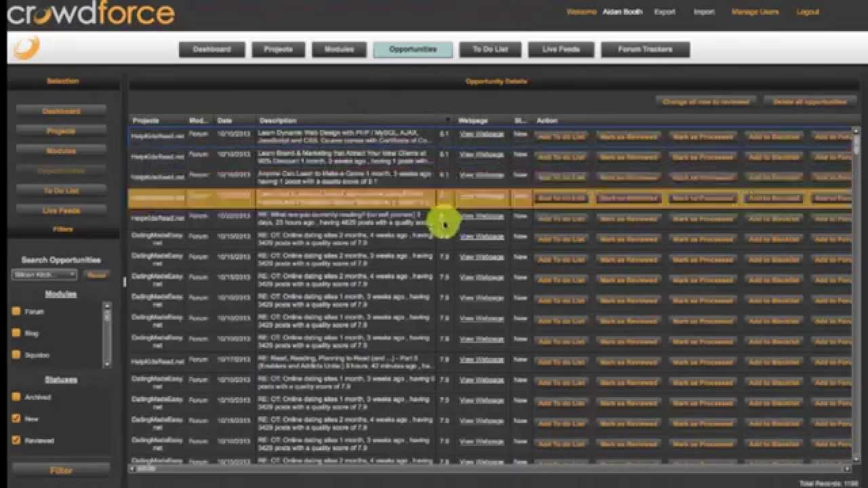The width and height of the screenshot is (868, 488).
Task: Uncheck the New status checkbox
Action: [x=16, y=419]
